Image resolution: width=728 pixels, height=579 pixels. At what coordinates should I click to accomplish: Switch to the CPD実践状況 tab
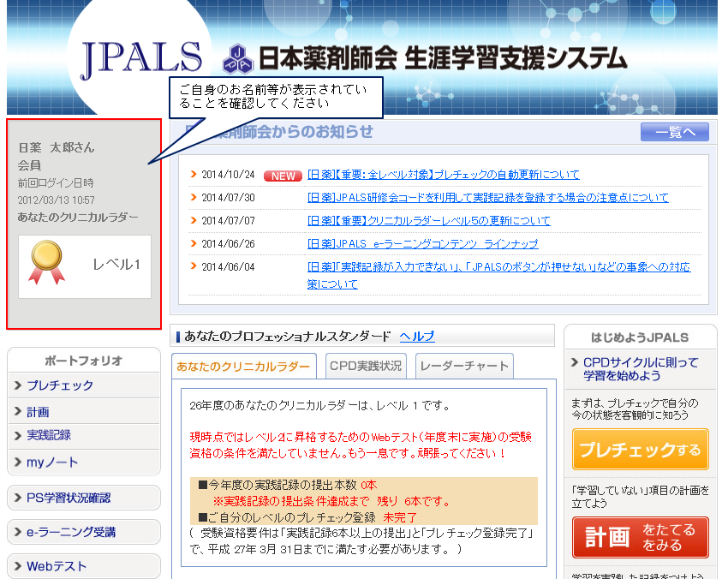(366, 366)
